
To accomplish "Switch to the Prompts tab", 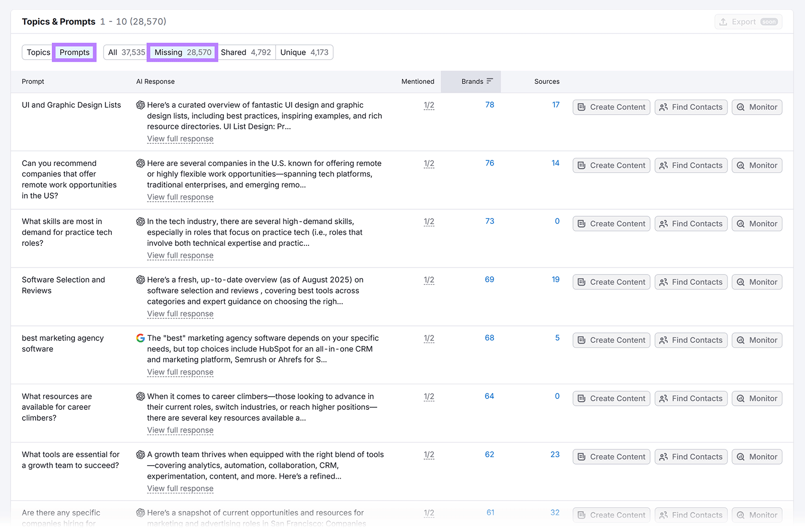I will 74,52.
